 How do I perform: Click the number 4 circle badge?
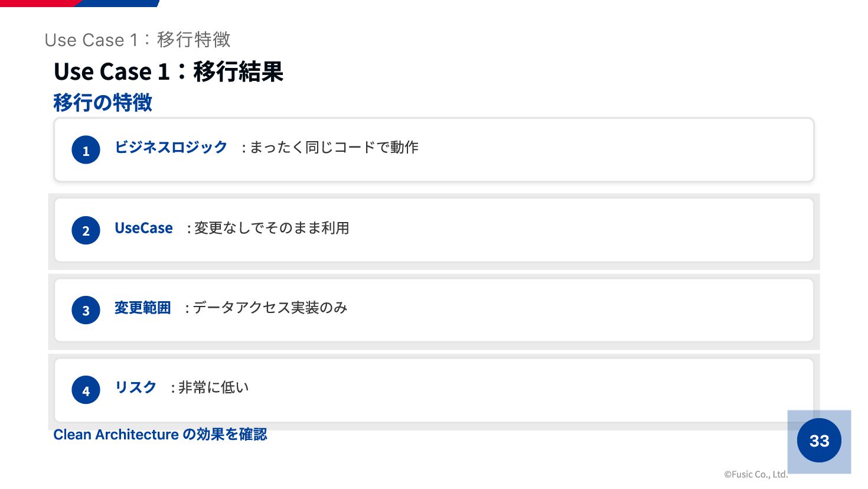[x=86, y=390]
